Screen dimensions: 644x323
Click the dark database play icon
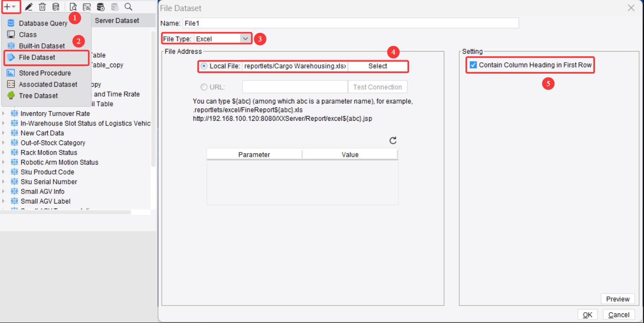click(x=101, y=7)
